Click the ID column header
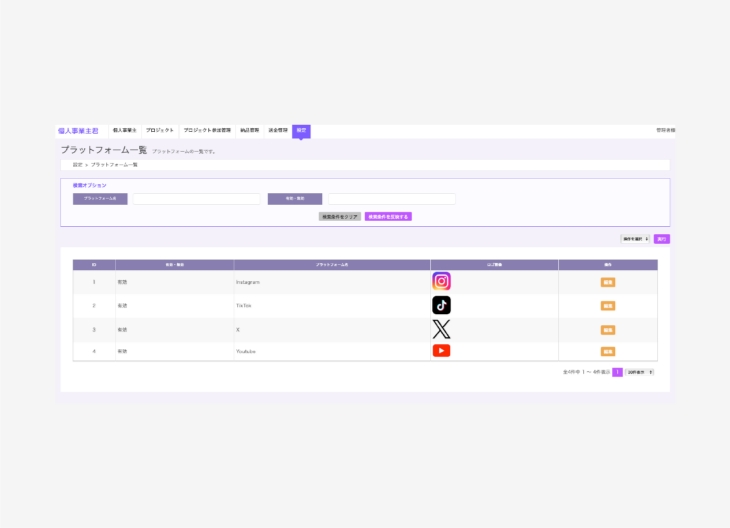The height and width of the screenshot is (528, 730). click(x=94, y=264)
